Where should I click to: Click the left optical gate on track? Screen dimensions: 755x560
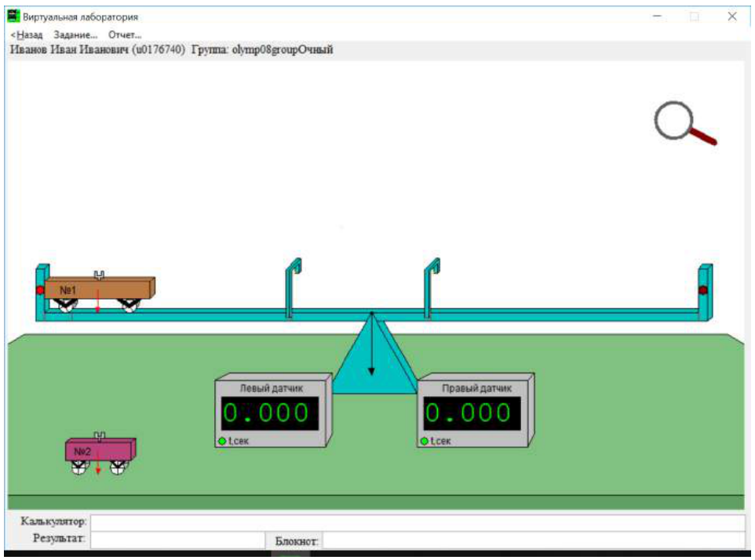pyautogui.click(x=293, y=288)
